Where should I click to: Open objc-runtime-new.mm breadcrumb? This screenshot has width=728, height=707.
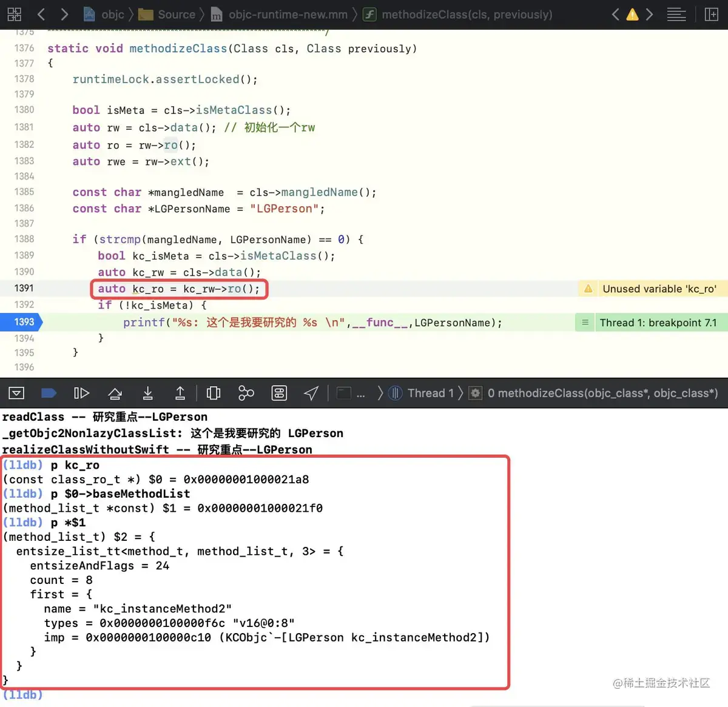click(280, 14)
